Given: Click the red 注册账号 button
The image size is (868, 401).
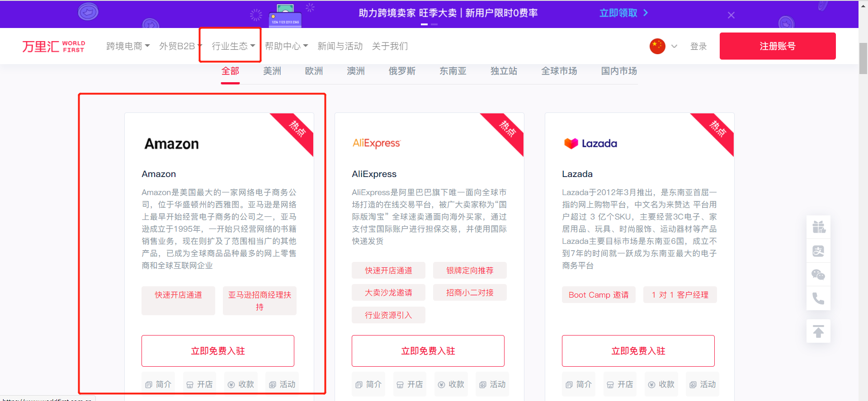Looking at the screenshot, I should tap(778, 46).
